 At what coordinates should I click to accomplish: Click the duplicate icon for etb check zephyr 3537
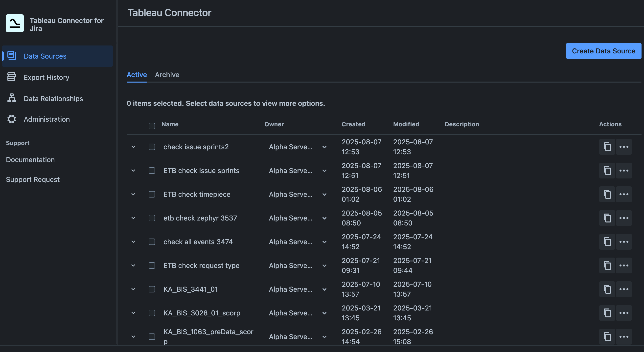pos(607,218)
